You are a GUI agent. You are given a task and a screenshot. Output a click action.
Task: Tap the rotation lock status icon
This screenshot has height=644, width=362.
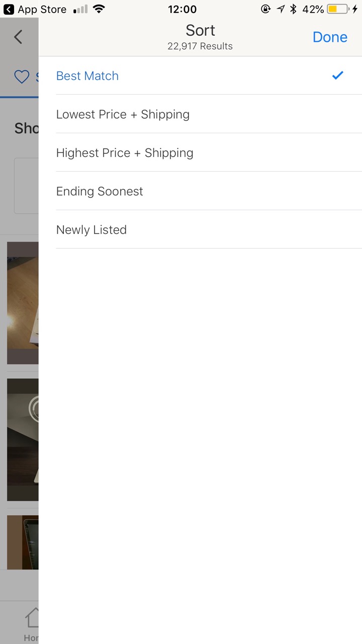[265, 10]
